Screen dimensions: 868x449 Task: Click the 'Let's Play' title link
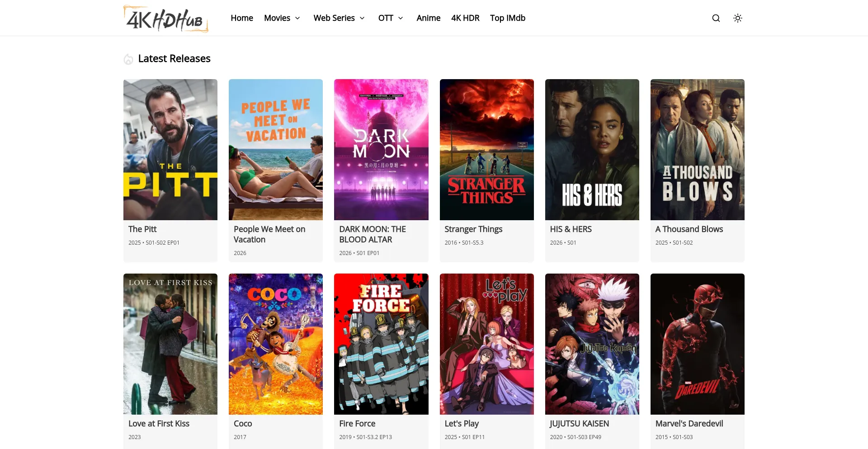pos(462,424)
